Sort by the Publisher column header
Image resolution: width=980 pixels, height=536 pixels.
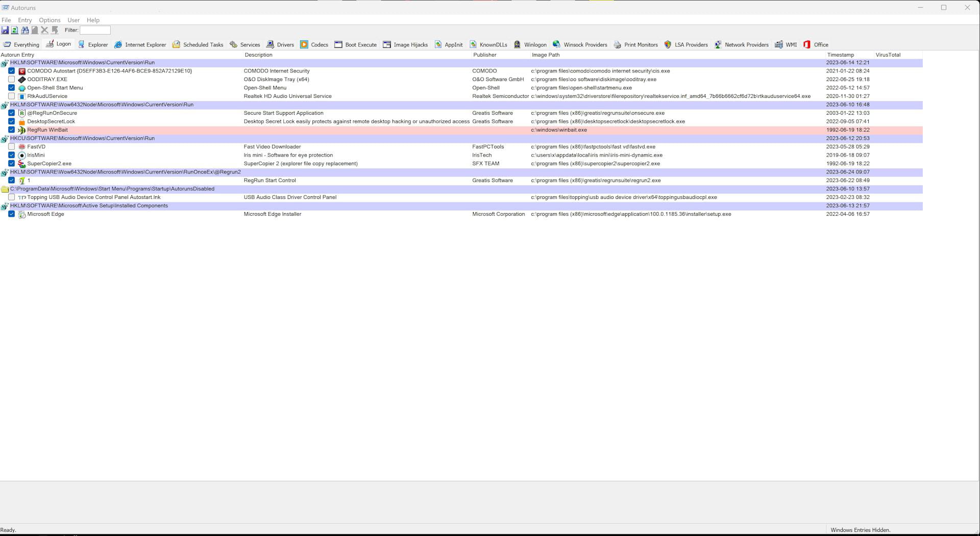501,55
